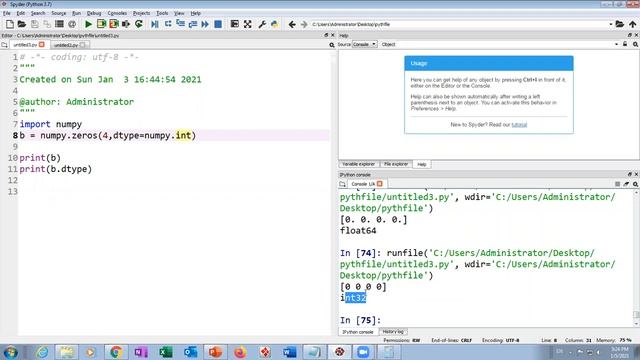
Task: Open the Tools menu
Action: tap(162, 13)
